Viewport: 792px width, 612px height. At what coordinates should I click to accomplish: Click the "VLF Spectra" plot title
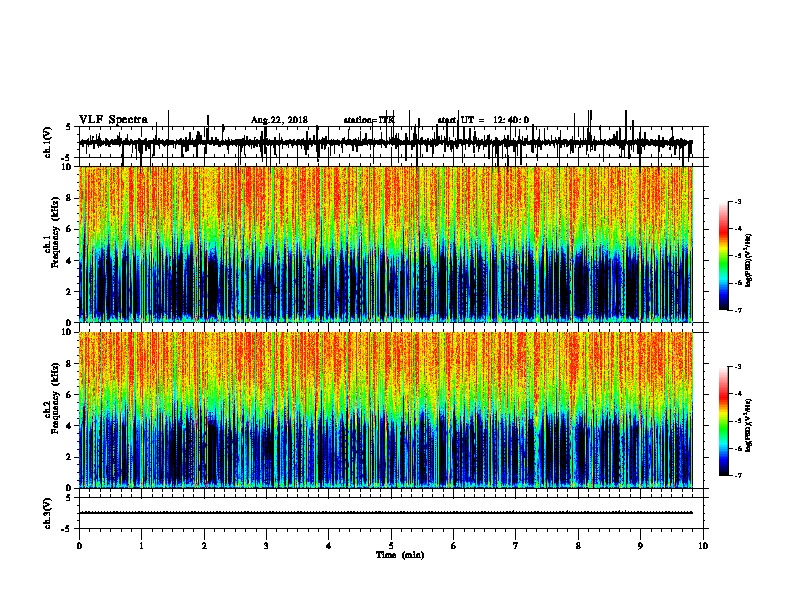pos(113,120)
